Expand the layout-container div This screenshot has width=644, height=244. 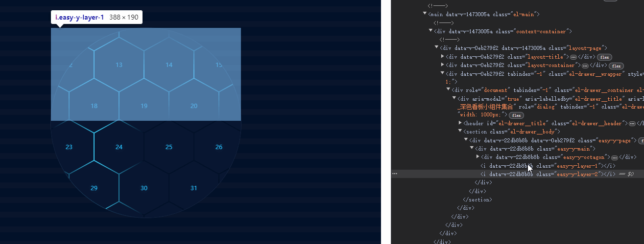tap(443, 65)
